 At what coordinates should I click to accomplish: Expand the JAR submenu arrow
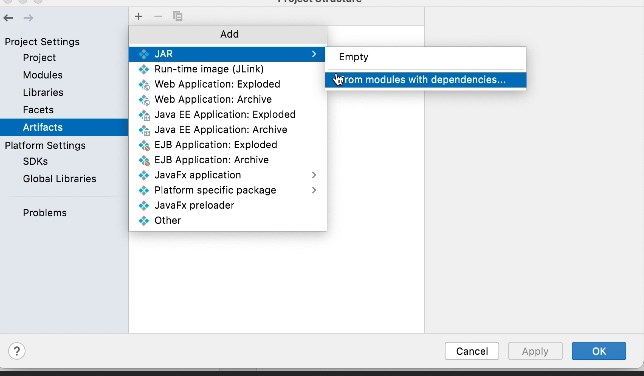coord(314,54)
